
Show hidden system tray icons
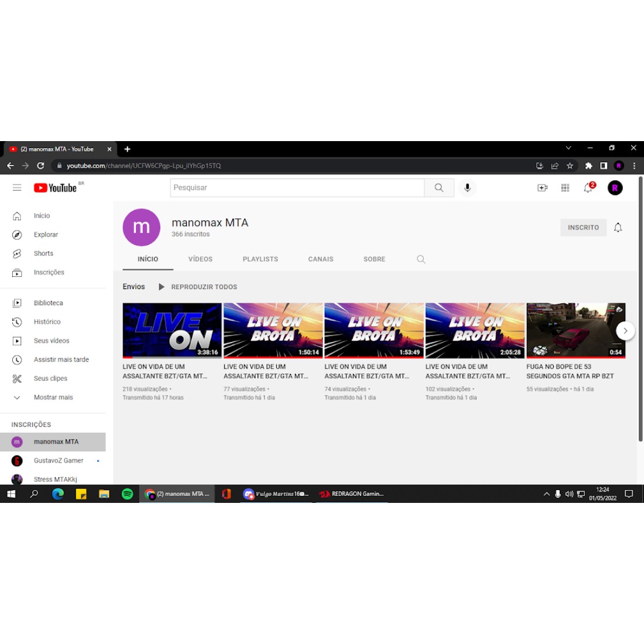point(547,494)
